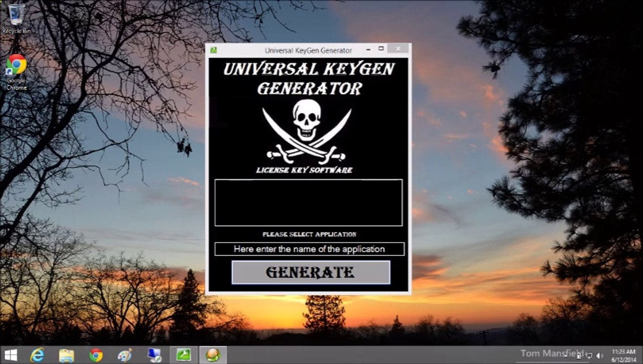Launch Internet Explorer from the taskbar
Viewport: 643px width, 364px height.
pos(37,355)
